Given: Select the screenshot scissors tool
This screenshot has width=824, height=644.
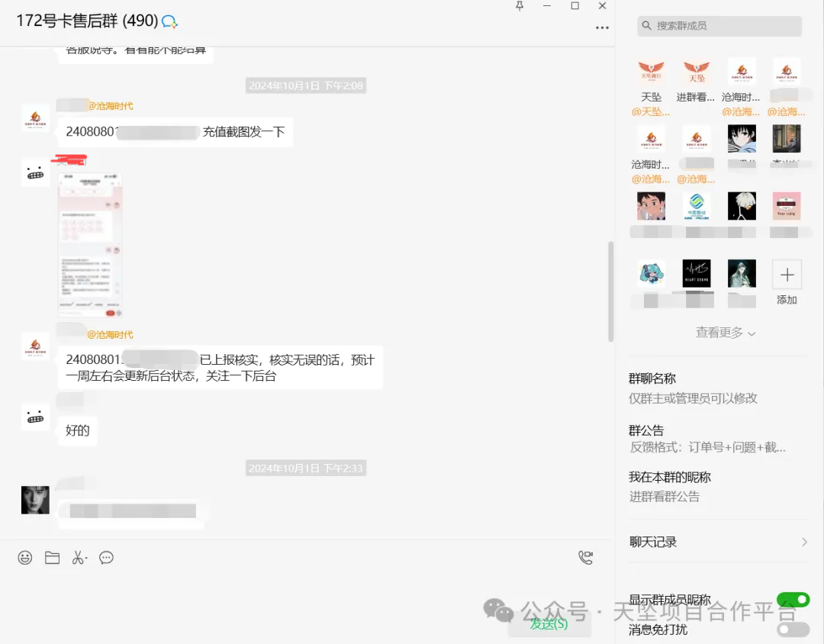Looking at the screenshot, I should click(x=79, y=556).
